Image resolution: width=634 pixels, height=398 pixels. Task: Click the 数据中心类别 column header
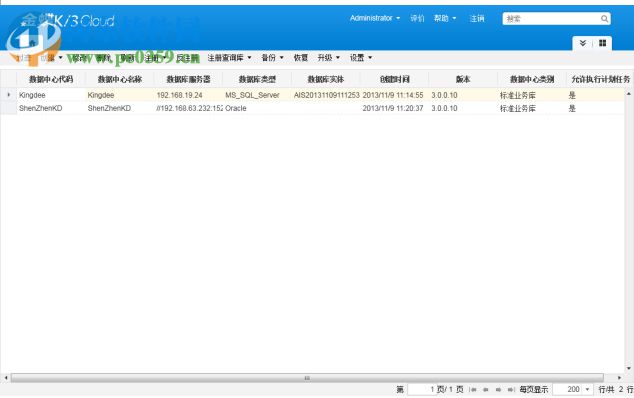(532, 79)
